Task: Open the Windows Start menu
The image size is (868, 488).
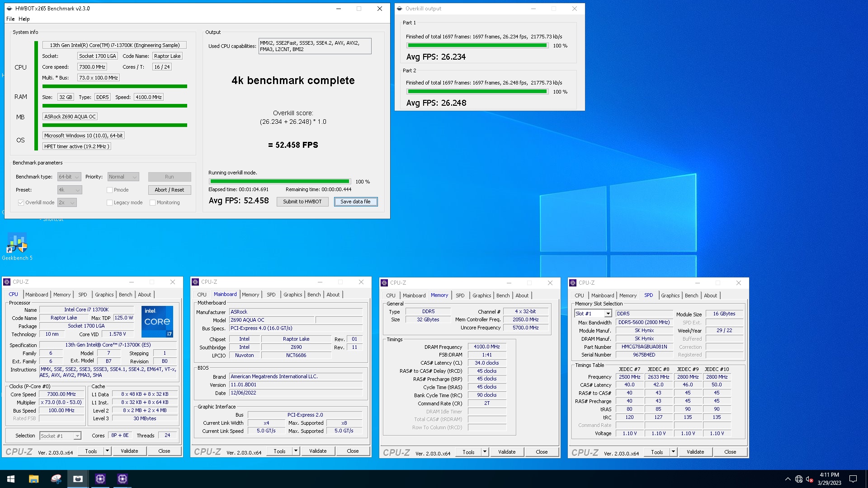Action: pyautogui.click(x=11, y=479)
